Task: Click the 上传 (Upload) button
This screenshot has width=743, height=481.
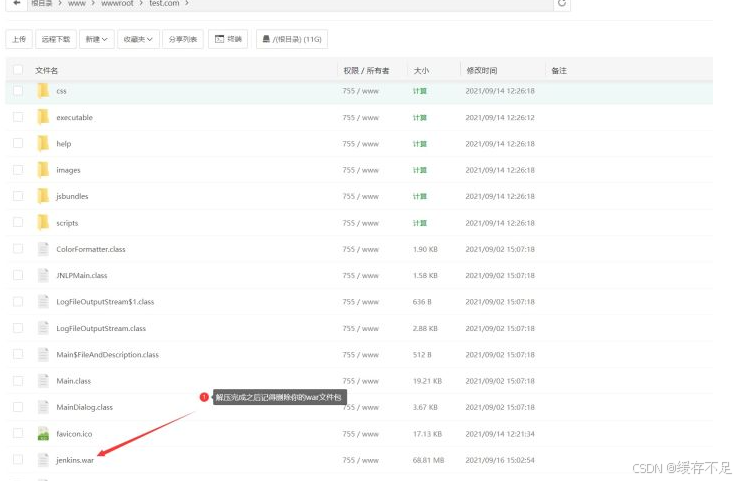Action: pos(19,39)
